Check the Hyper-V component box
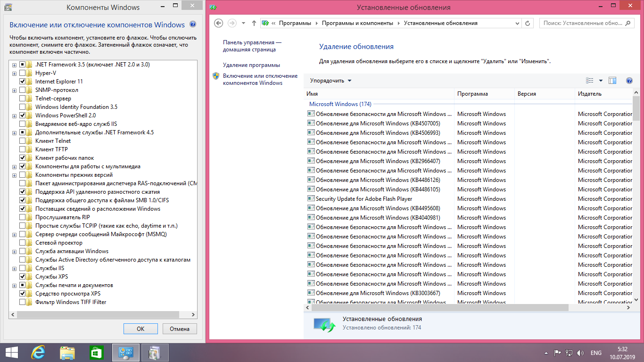The image size is (644, 362). click(23, 73)
